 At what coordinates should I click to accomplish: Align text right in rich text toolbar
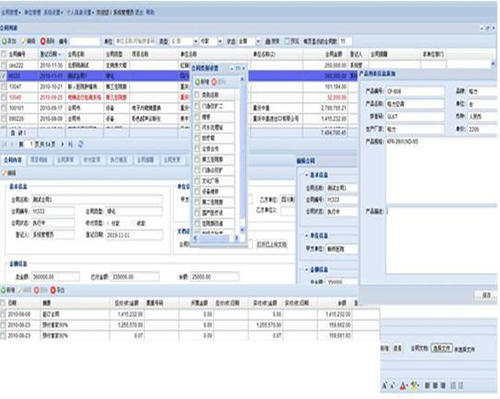coord(443,386)
